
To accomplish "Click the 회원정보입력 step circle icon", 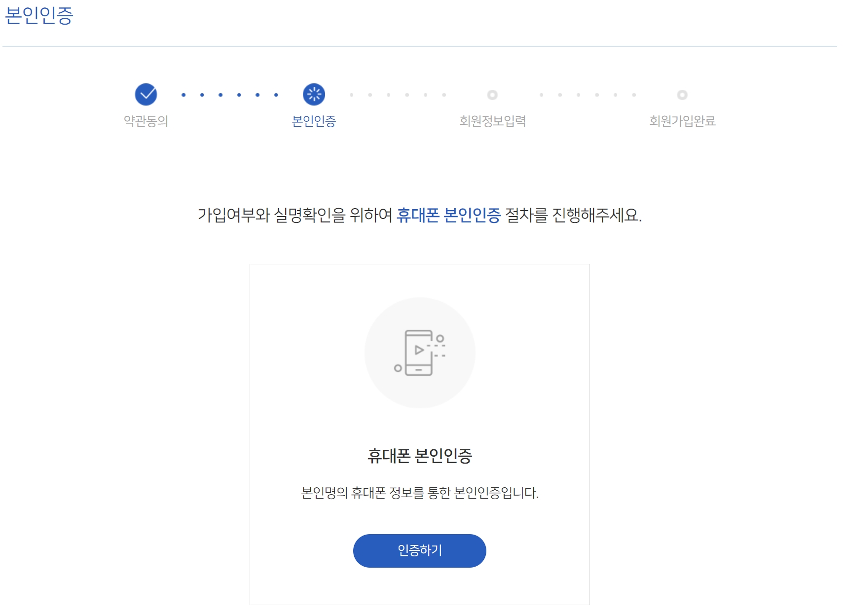I will [492, 95].
